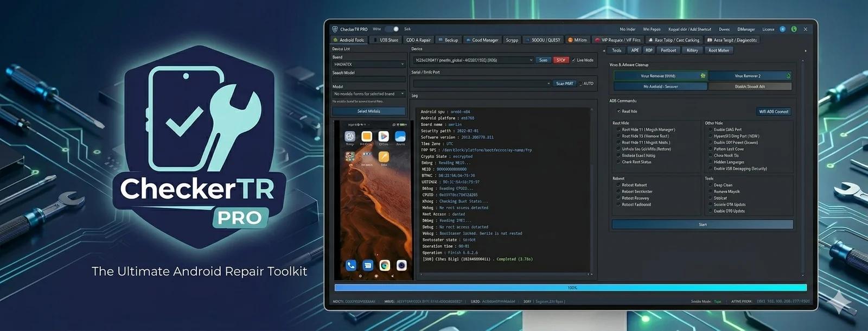
Task: Tap the Chrome icon in phone dock
Action: pyautogui.click(x=385, y=265)
